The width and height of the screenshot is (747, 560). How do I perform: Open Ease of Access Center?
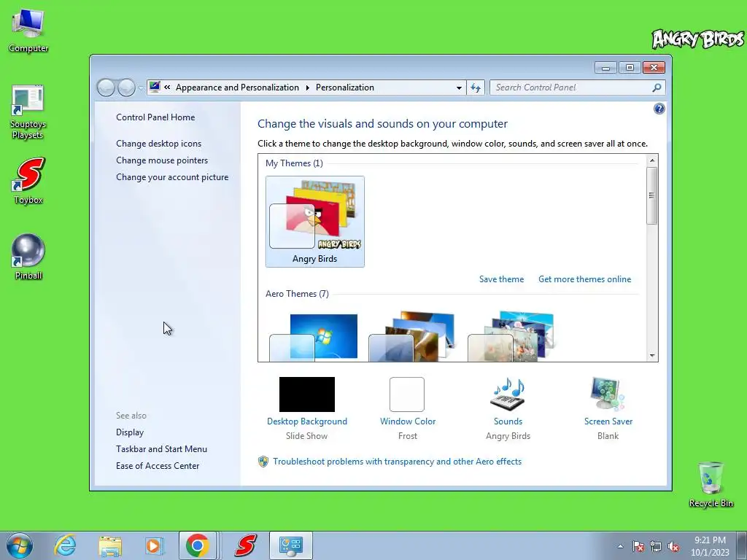[x=158, y=466]
